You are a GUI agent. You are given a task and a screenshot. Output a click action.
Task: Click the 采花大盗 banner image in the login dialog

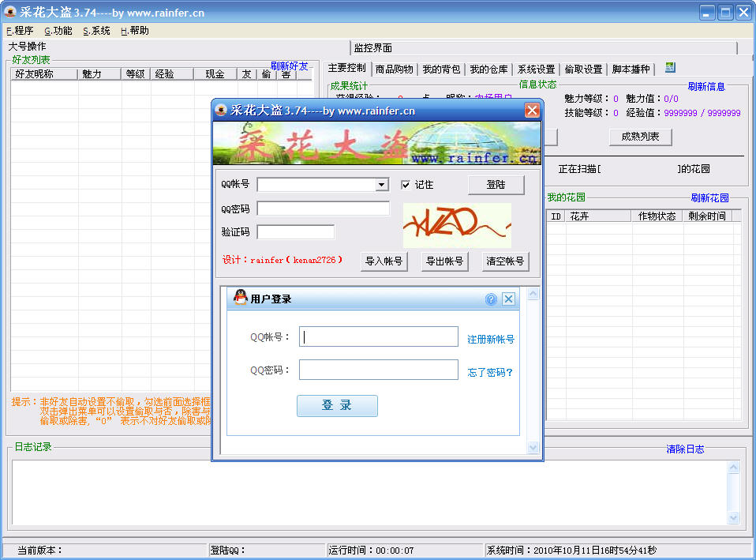click(x=376, y=144)
